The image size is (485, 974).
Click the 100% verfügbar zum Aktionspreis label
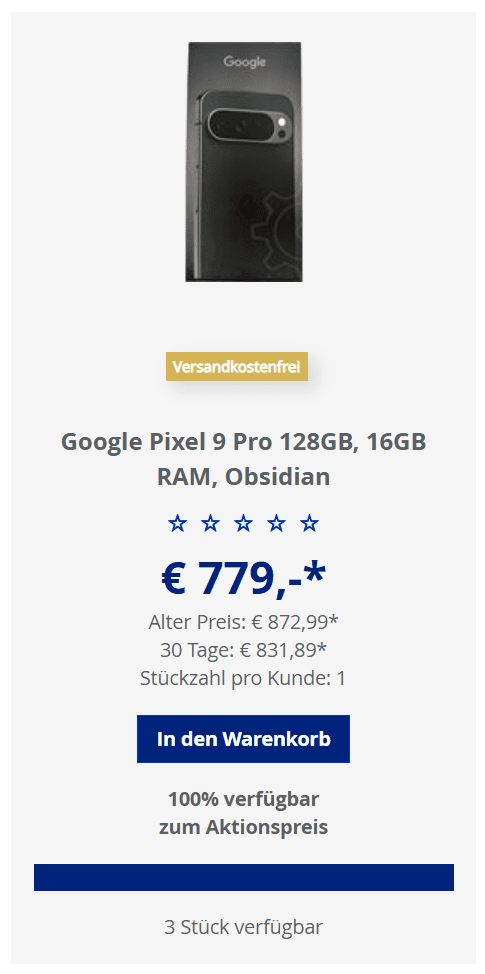243,813
